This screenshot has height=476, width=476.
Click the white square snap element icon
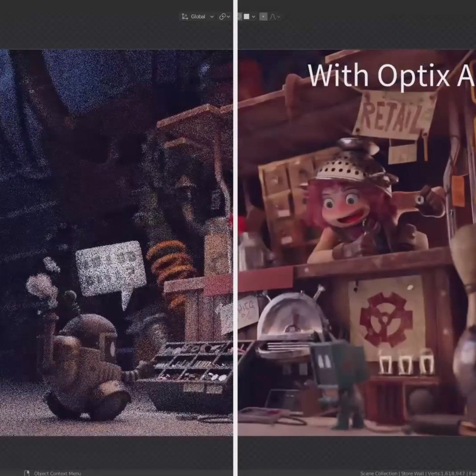[x=247, y=17]
